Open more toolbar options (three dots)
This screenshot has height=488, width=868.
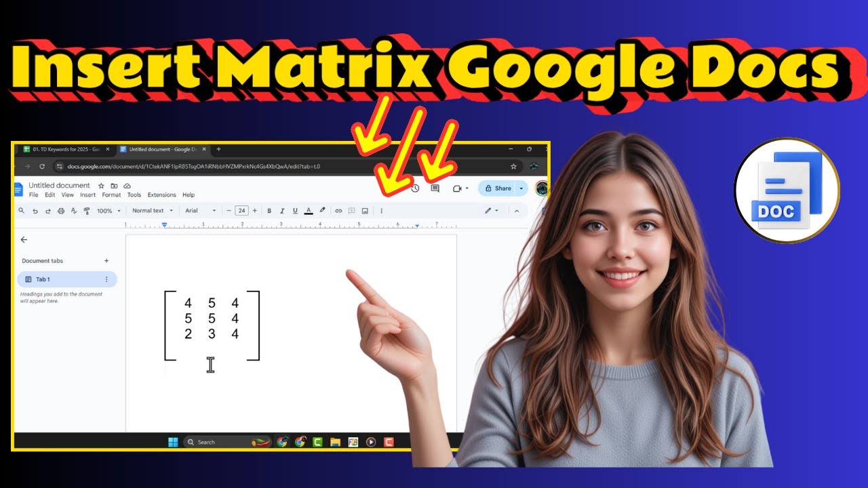(381, 211)
